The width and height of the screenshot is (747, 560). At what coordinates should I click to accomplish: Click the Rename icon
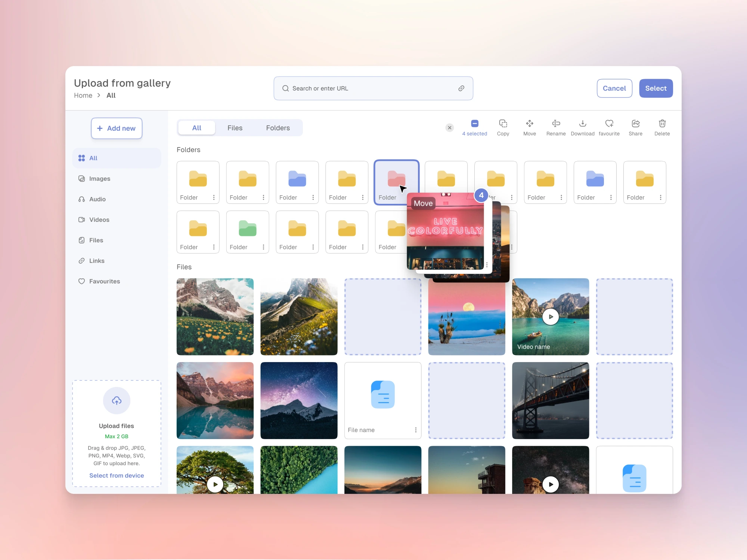pos(556,124)
